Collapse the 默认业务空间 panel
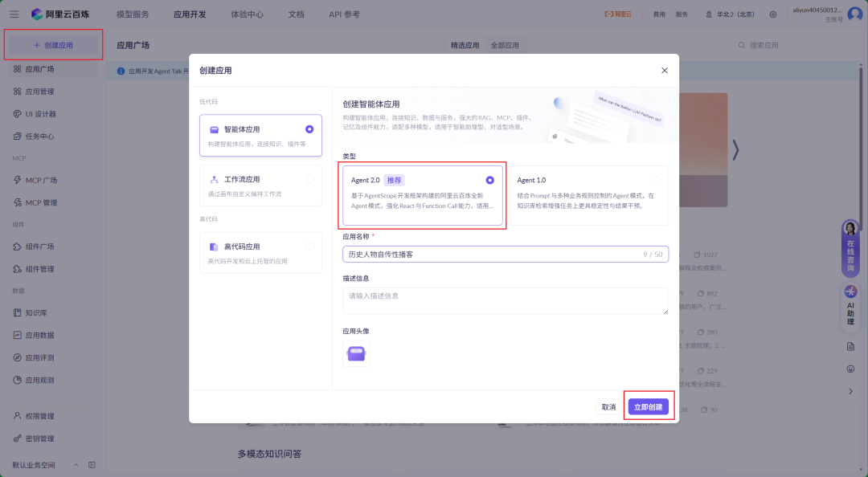This screenshot has width=868, height=477. [x=76, y=464]
